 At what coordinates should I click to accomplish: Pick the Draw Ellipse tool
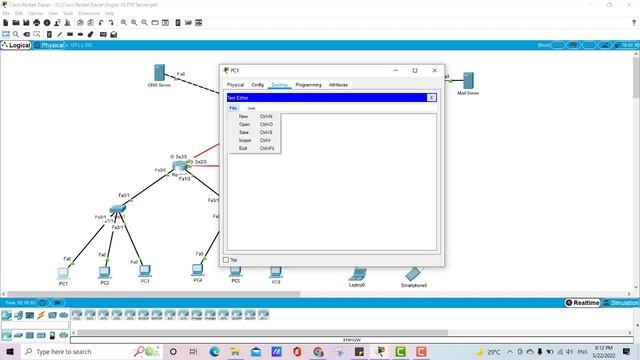(x=80, y=34)
